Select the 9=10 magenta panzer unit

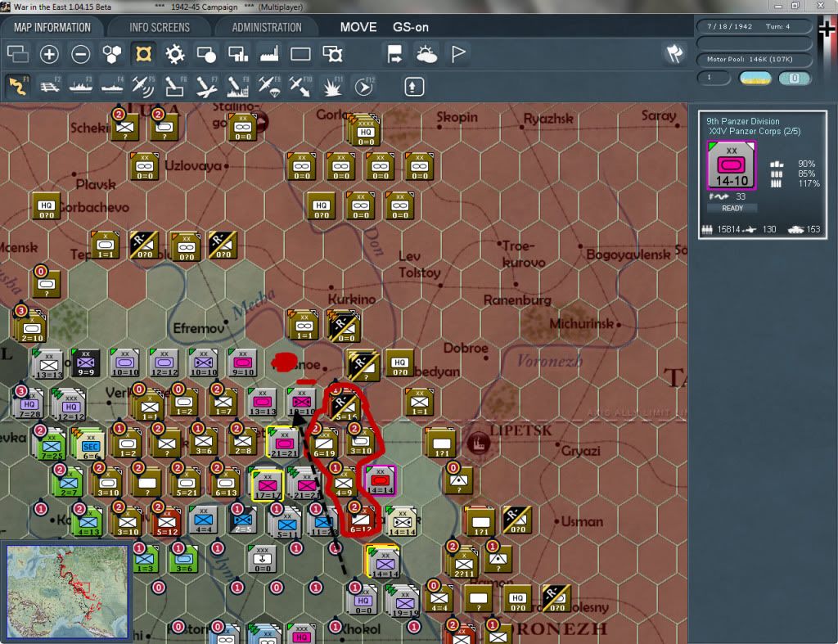point(242,363)
